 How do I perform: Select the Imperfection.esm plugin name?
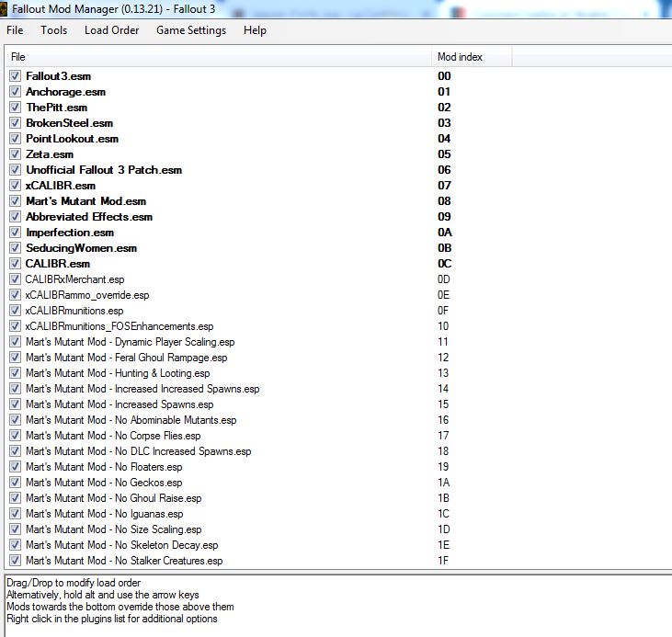click(x=70, y=233)
